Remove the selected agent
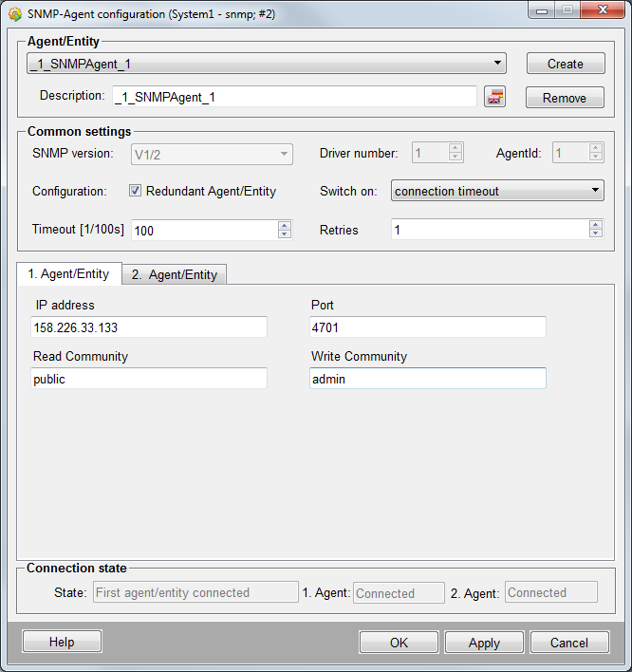The width and height of the screenshot is (632, 672). click(x=565, y=98)
